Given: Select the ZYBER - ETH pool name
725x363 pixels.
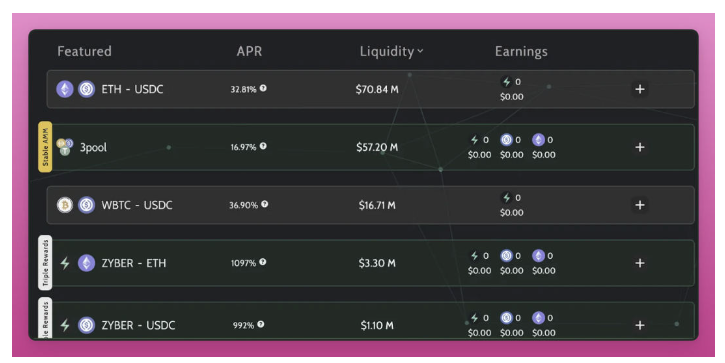Looking at the screenshot, I should [134, 263].
